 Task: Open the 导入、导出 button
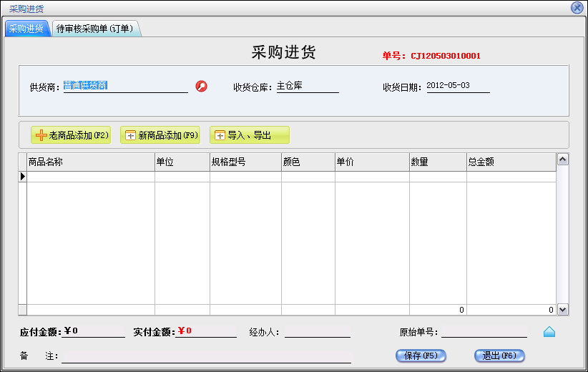tap(249, 135)
